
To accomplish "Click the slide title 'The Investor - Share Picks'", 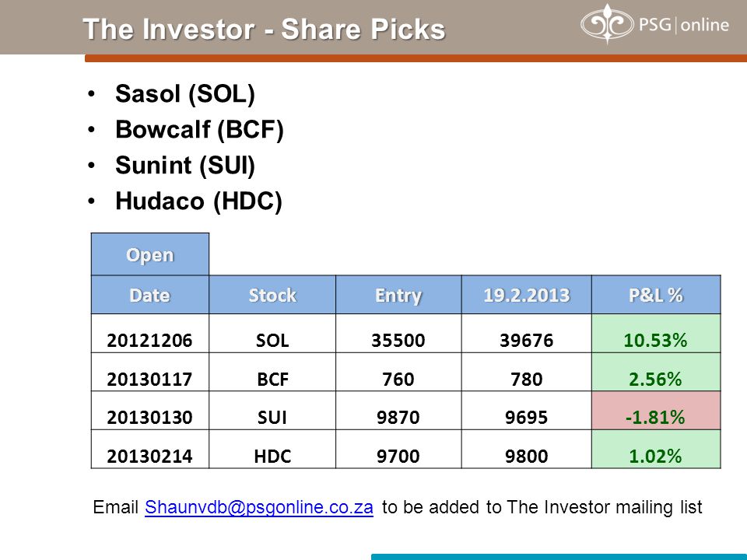I will tap(264, 29).
